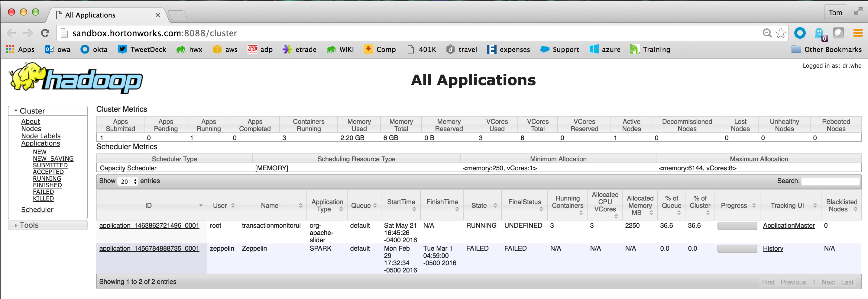
Task: Click the zoom magnifier icon in address bar
Action: click(767, 33)
